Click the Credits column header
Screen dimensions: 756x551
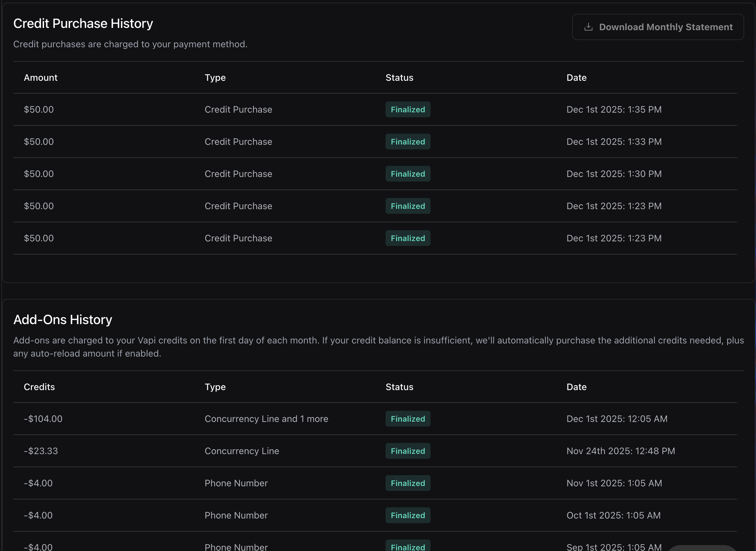click(x=39, y=387)
